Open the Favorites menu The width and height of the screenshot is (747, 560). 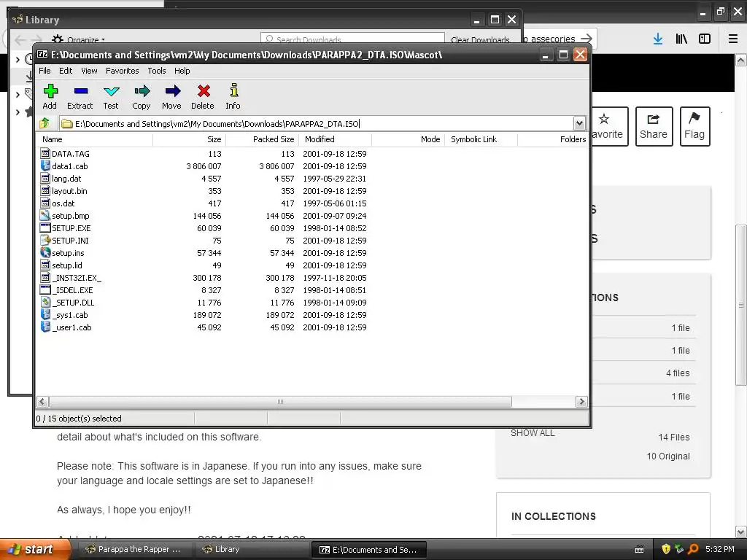click(x=123, y=71)
